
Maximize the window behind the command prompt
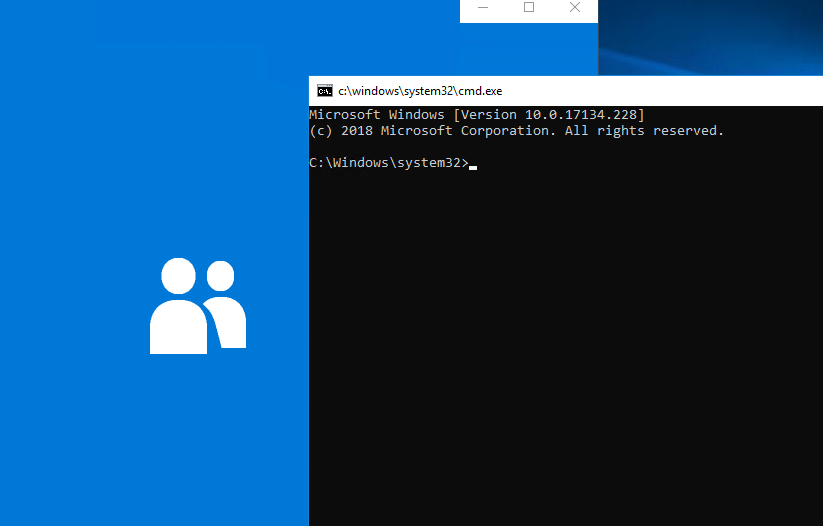(x=529, y=8)
